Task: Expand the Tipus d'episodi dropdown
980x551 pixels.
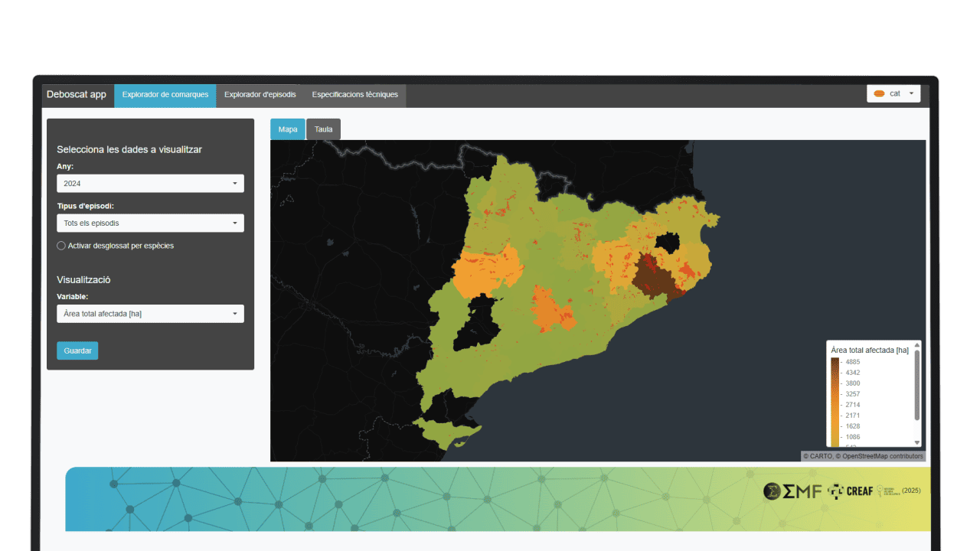Action: click(150, 223)
